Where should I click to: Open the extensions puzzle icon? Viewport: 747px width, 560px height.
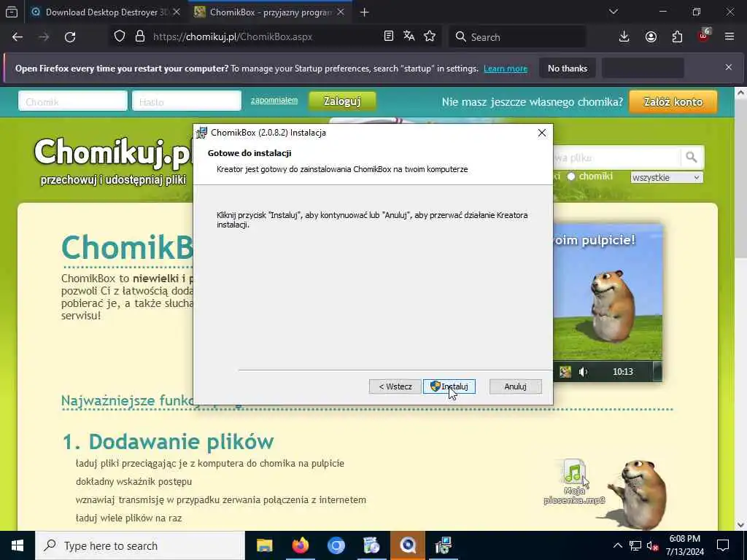coord(677,36)
